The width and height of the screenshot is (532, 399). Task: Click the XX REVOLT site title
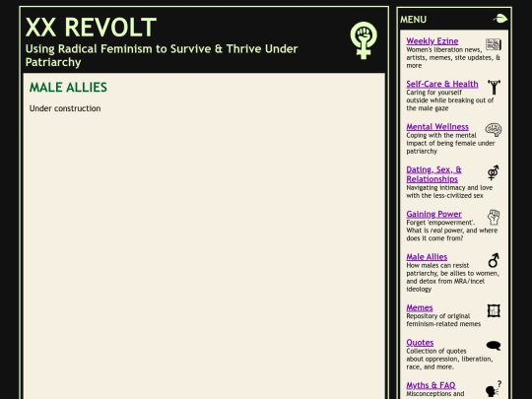point(91,28)
